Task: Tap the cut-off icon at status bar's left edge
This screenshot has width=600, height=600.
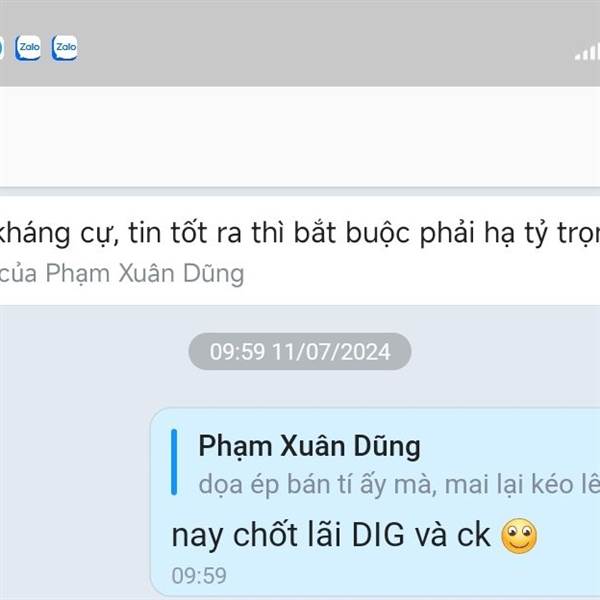Action: click(2, 48)
